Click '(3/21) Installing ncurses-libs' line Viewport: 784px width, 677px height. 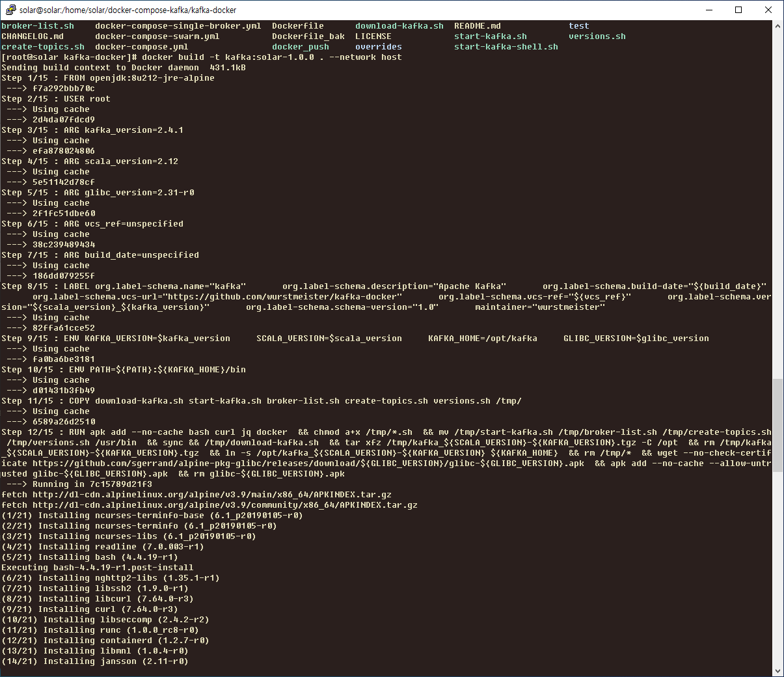(x=129, y=536)
